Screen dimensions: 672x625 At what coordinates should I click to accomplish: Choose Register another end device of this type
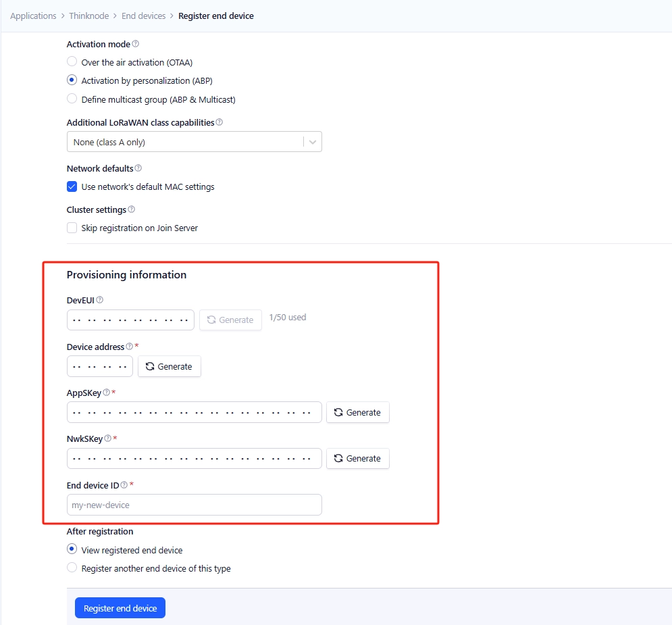click(72, 568)
